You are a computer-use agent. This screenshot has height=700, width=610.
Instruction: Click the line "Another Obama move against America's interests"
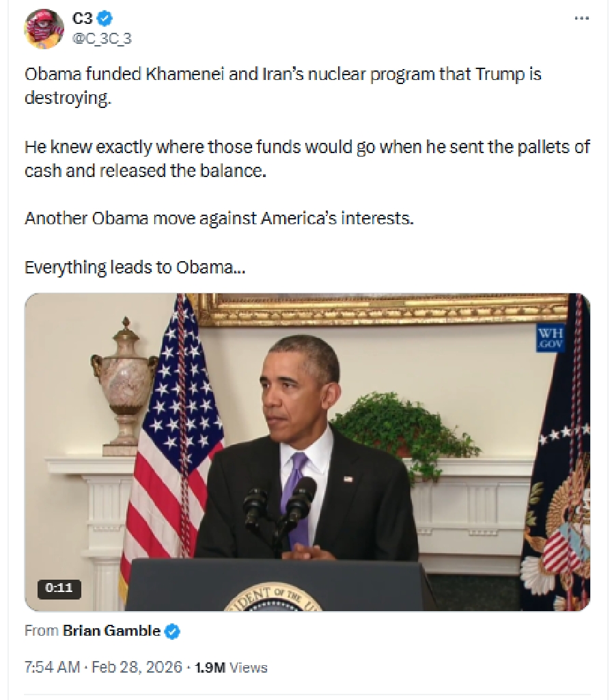(x=219, y=218)
